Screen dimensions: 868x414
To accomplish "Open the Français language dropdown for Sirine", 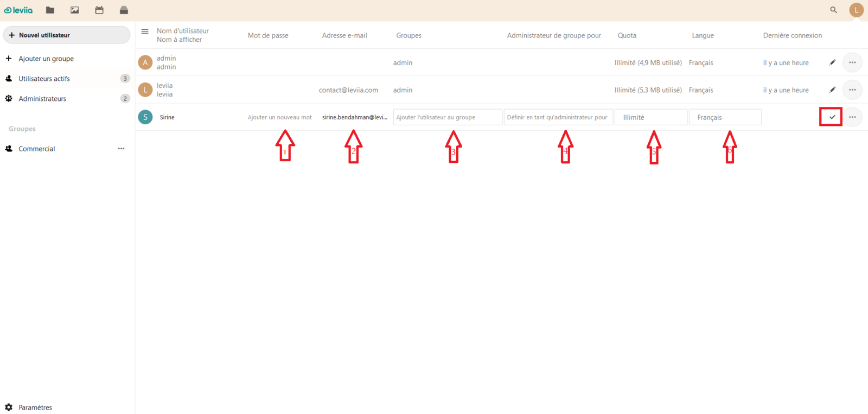I will click(725, 117).
